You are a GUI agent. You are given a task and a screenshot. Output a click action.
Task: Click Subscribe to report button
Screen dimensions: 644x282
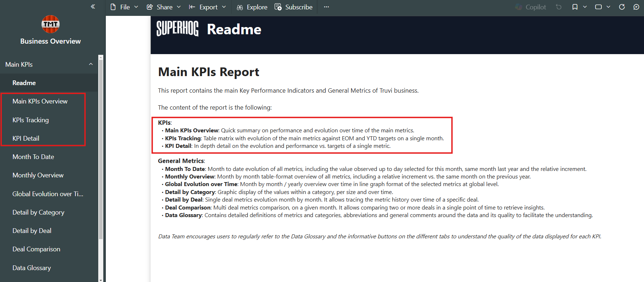coord(294,7)
